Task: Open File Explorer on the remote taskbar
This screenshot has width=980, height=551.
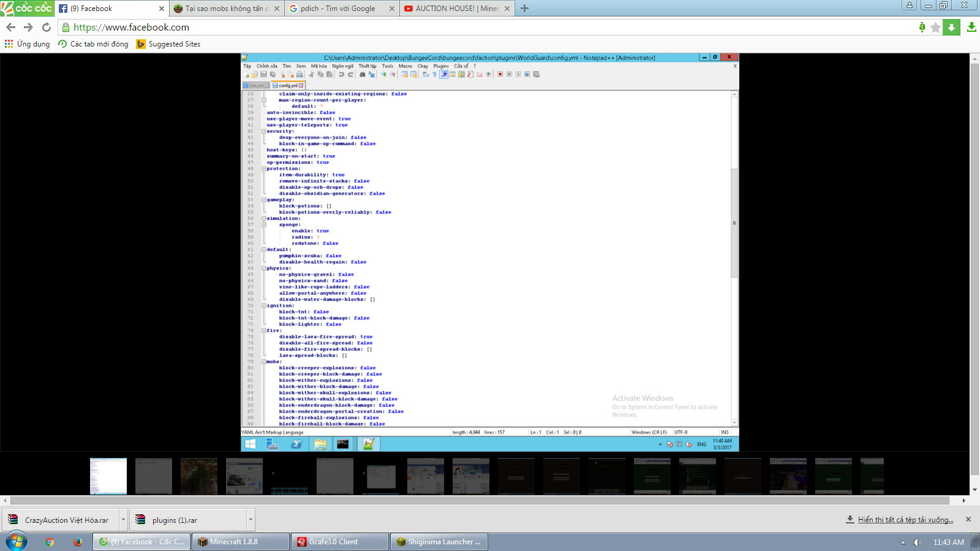Action: (320, 444)
